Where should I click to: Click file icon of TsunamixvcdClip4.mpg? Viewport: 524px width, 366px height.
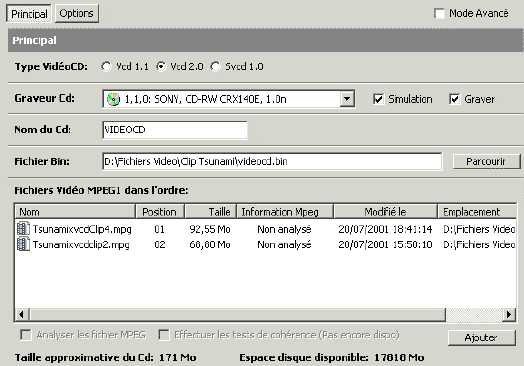[23, 229]
